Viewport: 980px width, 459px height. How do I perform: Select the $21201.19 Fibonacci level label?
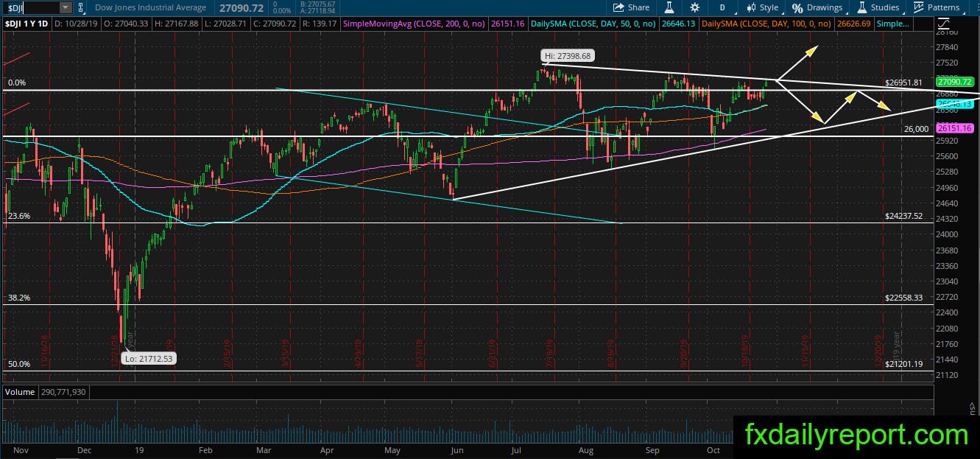point(903,364)
